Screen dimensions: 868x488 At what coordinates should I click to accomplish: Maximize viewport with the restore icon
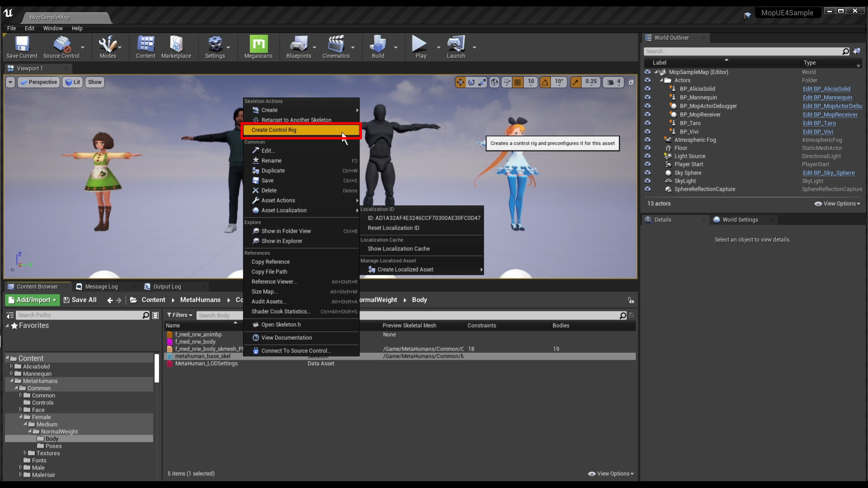click(631, 82)
